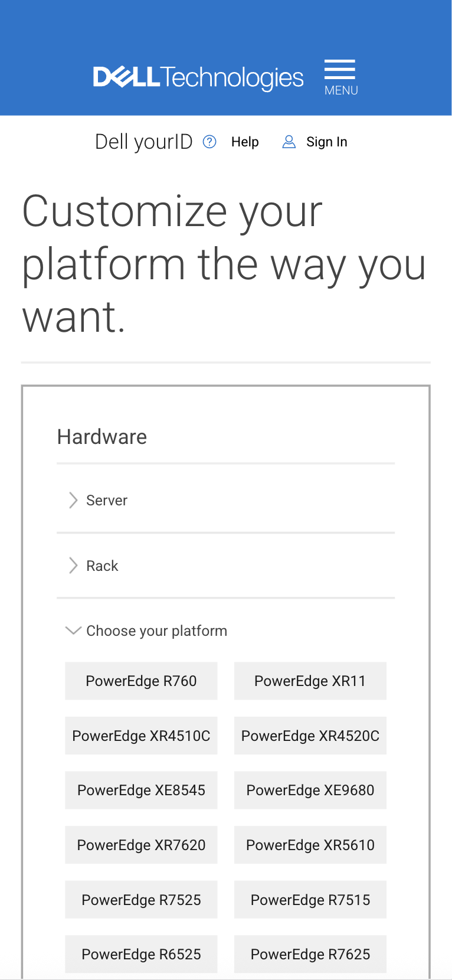The width and height of the screenshot is (452, 980).
Task: Click the Dell yourID question mark icon
Action: coord(209,142)
